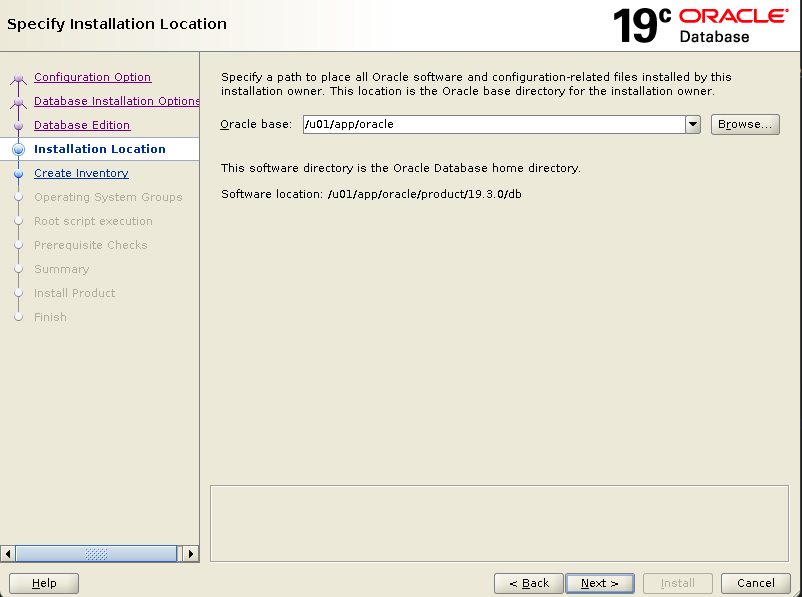Click the Browse... button
This screenshot has height=597, width=802.
coord(745,124)
